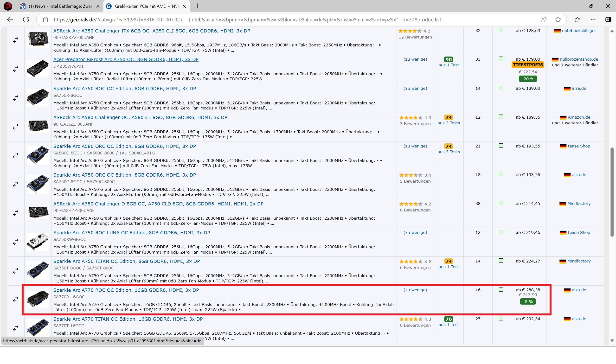Image resolution: width=616 pixels, height=364 pixels.
Task: Click compare arrows icon for Sparkle A770 ROC row
Action: [x=16, y=299]
